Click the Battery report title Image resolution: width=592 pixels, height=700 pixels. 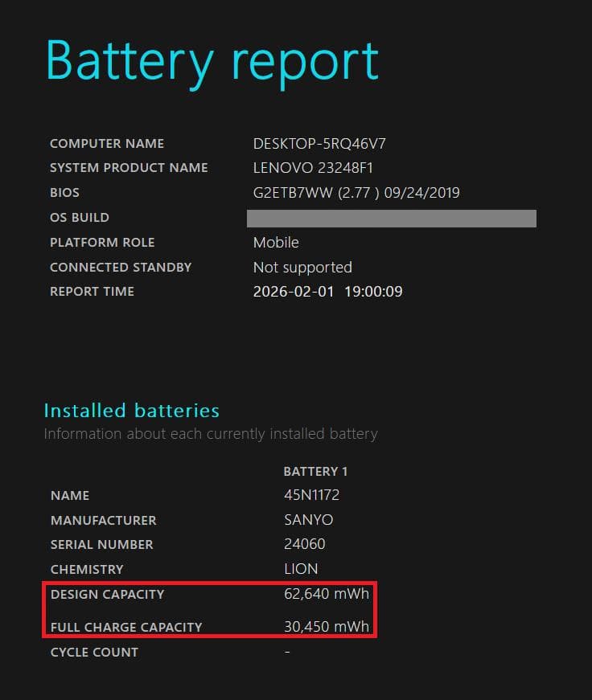tap(212, 60)
